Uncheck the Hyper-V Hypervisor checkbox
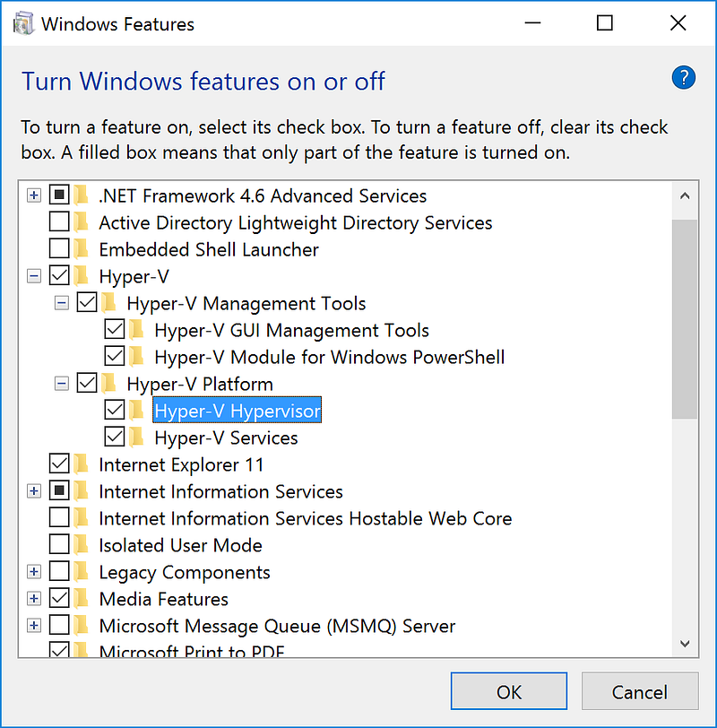Viewport: 717px width, 728px height. pyautogui.click(x=114, y=410)
